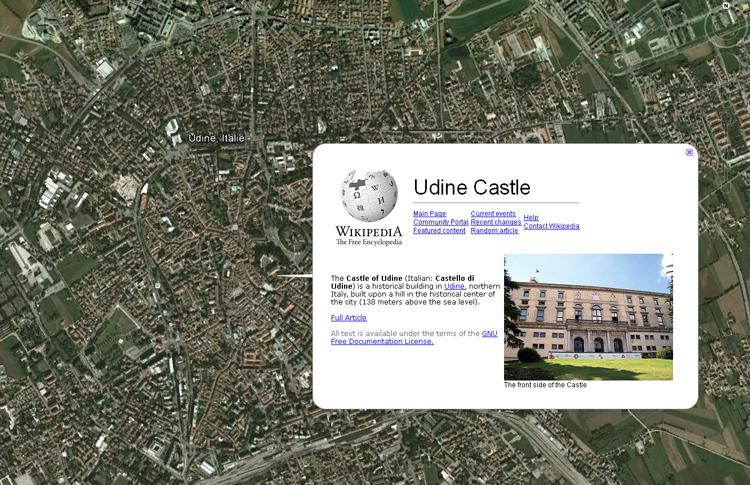Viewport: 750px width, 485px height.
Task: Click 'The Free Encyclopedia' tagline
Action: [x=369, y=242]
